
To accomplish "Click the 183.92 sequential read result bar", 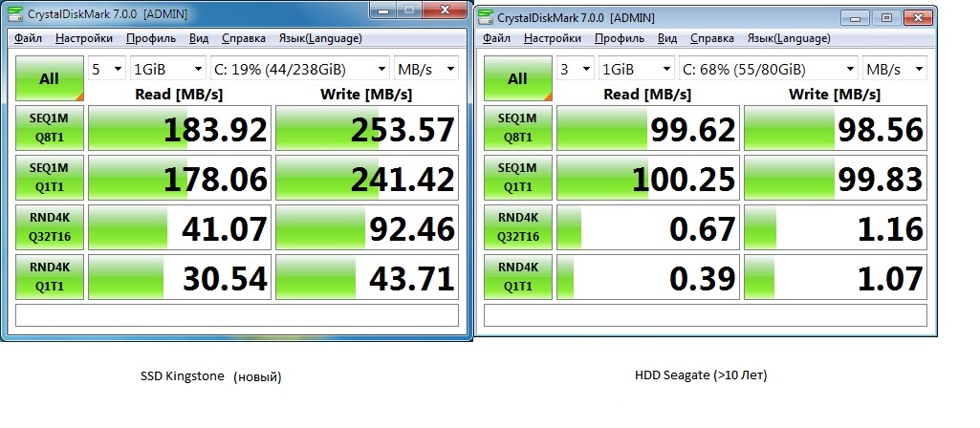I will 180,128.
